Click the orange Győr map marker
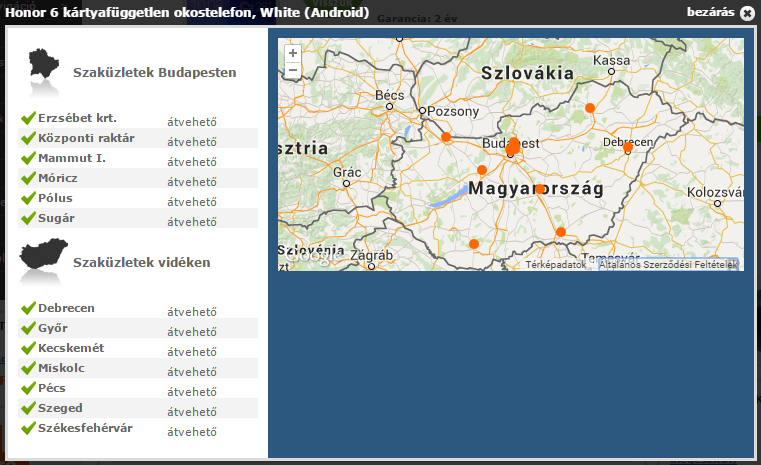 click(446, 137)
